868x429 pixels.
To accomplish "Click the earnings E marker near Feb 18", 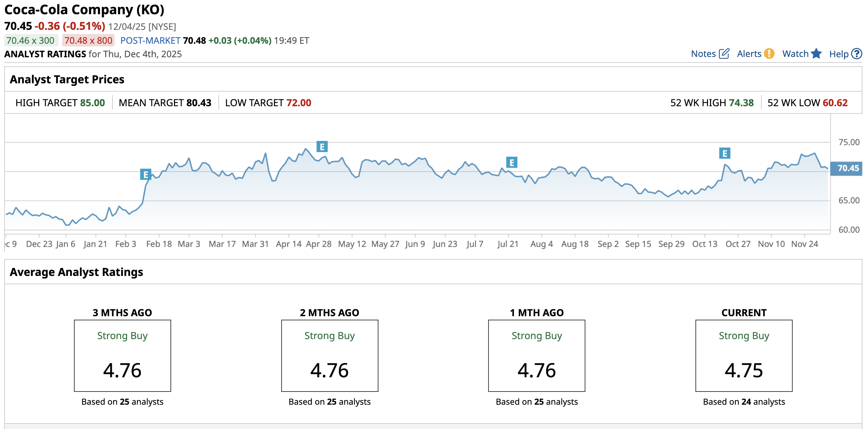I will [x=145, y=175].
